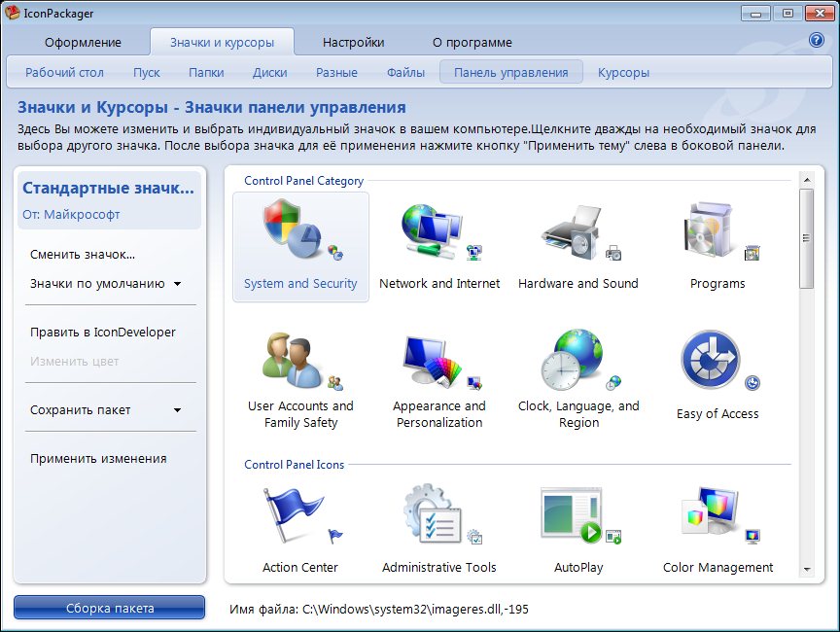Select the System and Security icon
Image resolution: width=840 pixels, height=632 pixels.
[299, 235]
